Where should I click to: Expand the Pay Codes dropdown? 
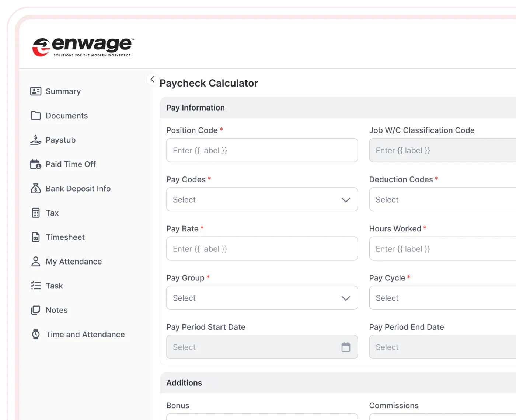(262, 200)
